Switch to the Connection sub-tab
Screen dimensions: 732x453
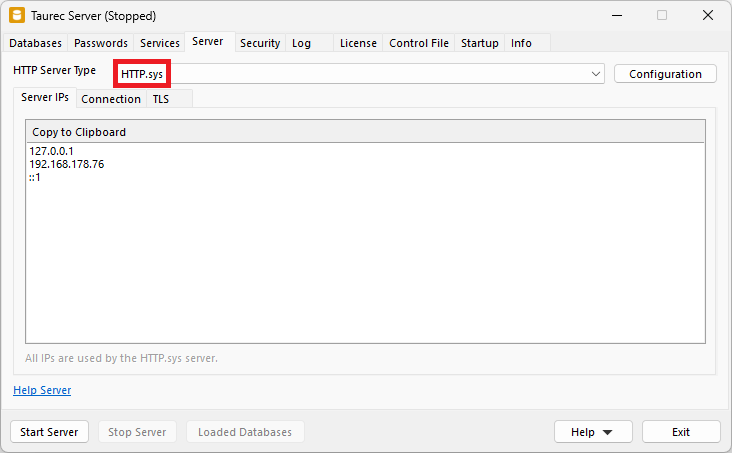(x=111, y=99)
